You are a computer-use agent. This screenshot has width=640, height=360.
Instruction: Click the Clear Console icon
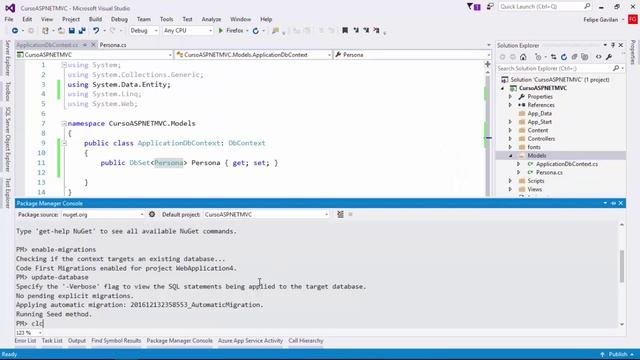click(340, 214)
